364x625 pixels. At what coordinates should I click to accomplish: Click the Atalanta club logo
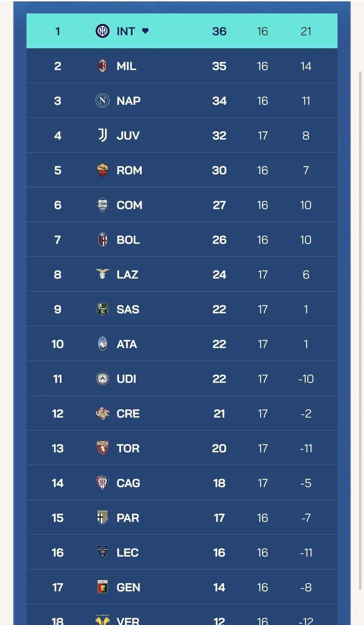102,344
